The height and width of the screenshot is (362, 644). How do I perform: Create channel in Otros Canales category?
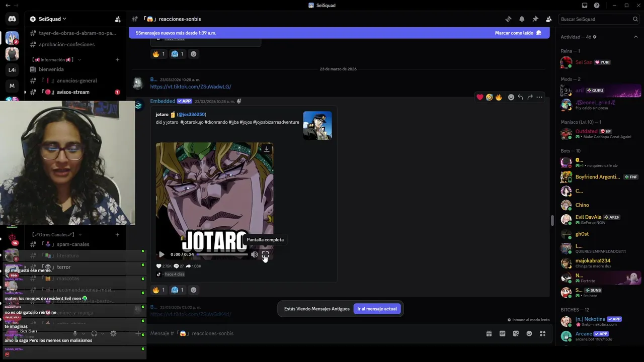point(117,235)
